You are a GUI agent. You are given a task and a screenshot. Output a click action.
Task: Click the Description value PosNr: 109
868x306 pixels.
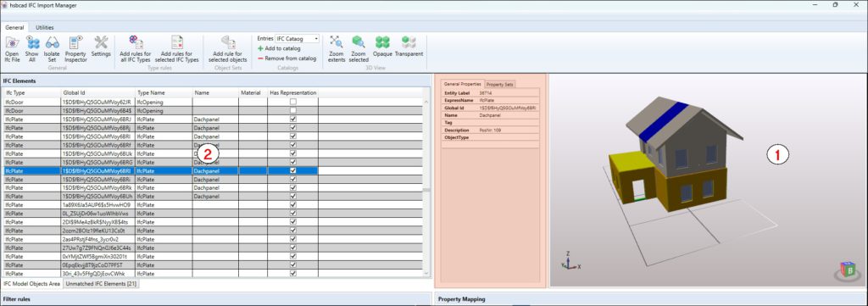tap(491, 130)
